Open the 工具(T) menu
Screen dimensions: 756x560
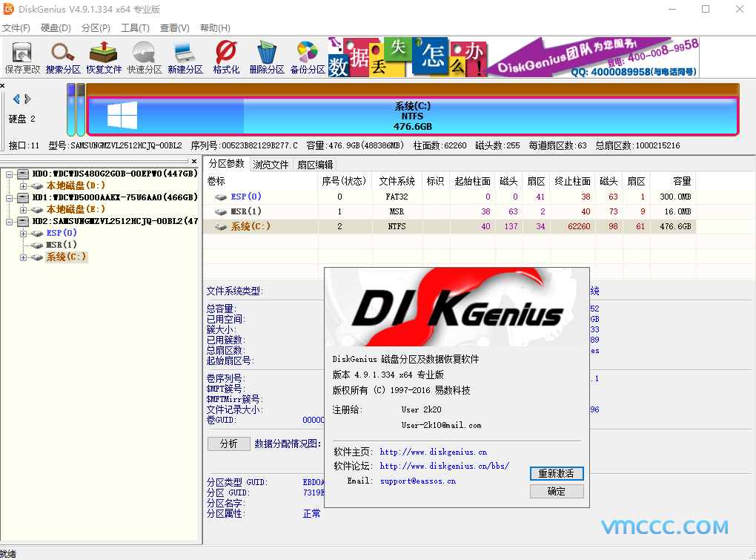click(135, 28)
